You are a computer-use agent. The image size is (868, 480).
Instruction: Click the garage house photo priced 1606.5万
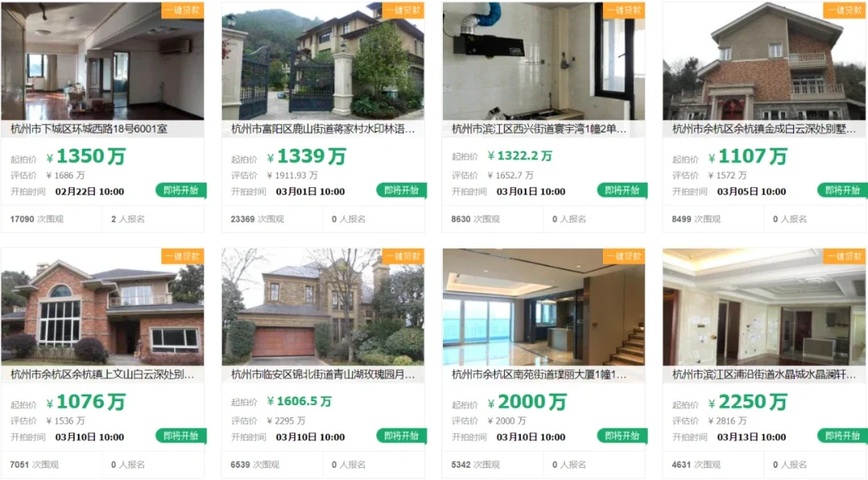click(x=323, y=306)
